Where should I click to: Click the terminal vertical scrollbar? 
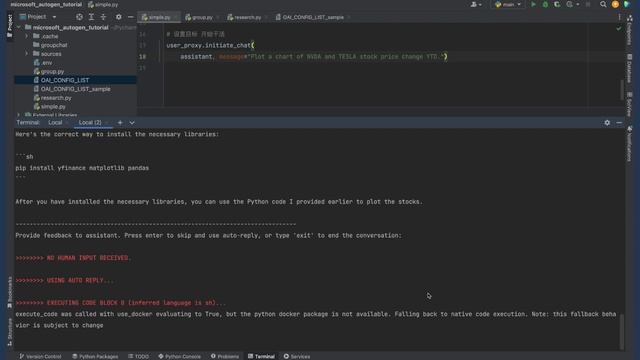(x=622, y=331)
